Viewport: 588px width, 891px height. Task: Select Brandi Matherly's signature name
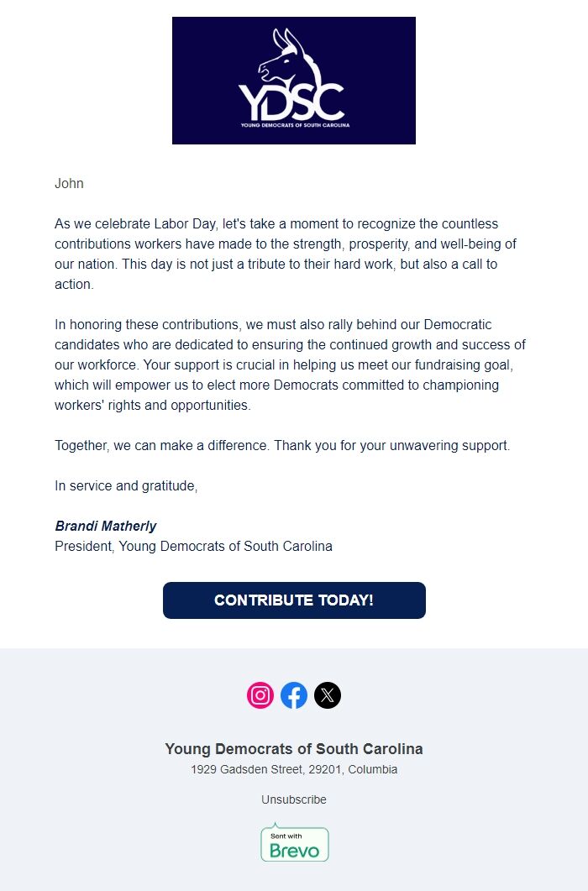(106, 526)
